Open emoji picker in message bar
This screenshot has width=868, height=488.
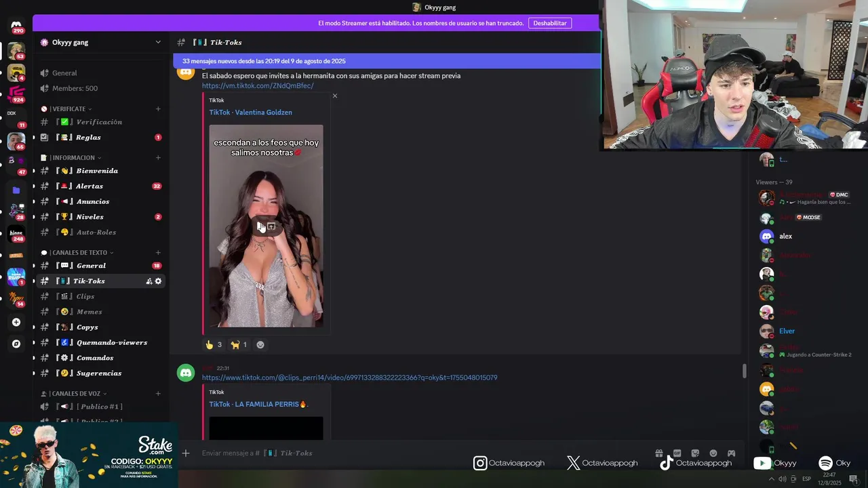(x=713, y=453)
